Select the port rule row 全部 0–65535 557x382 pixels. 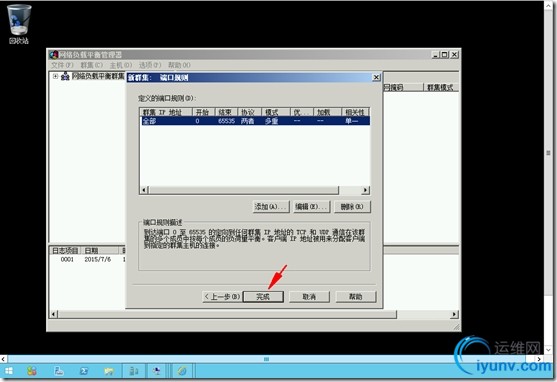pos(255,121)
